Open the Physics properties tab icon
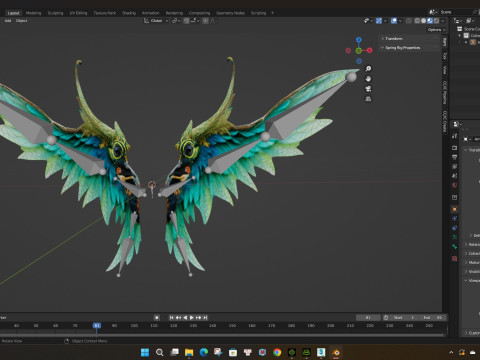The height and width of the screenshot is (360, 480). 455,219
